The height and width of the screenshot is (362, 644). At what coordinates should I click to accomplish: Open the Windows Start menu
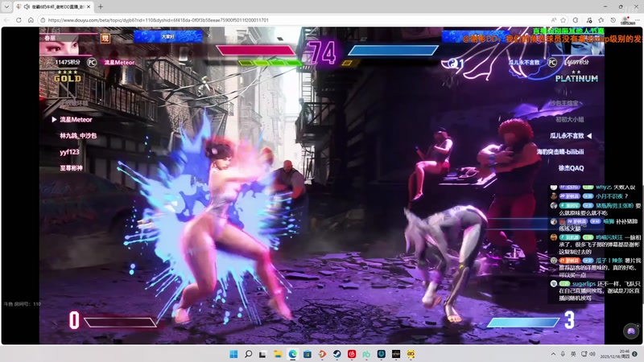(x=233, y=354)
